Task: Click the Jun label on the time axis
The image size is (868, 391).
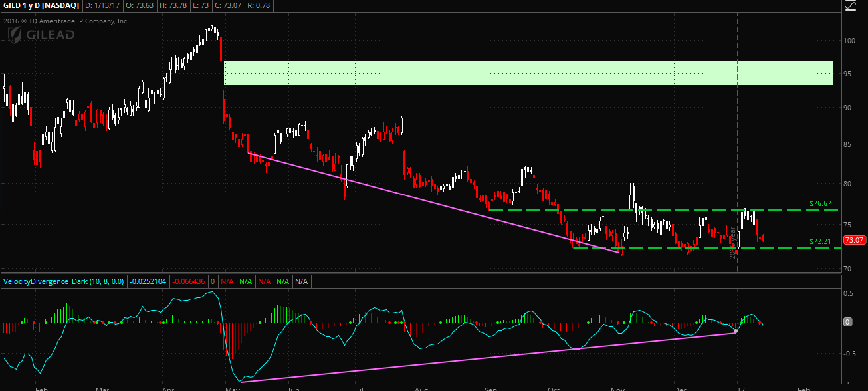Action: (292, 388)
